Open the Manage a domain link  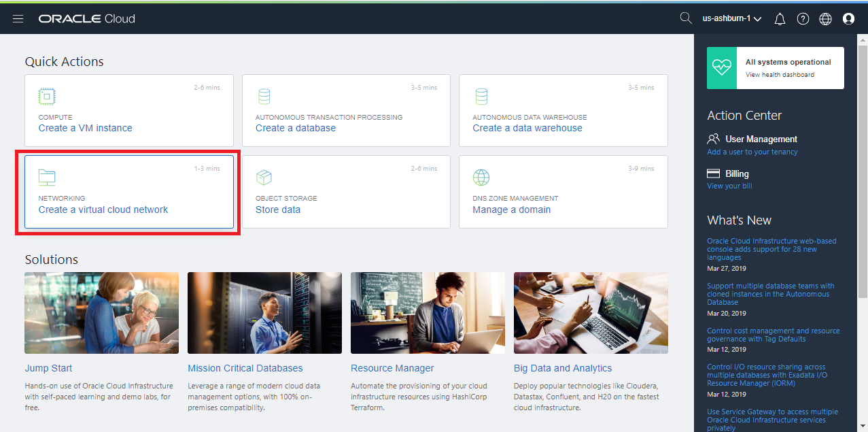pos(512,210)
